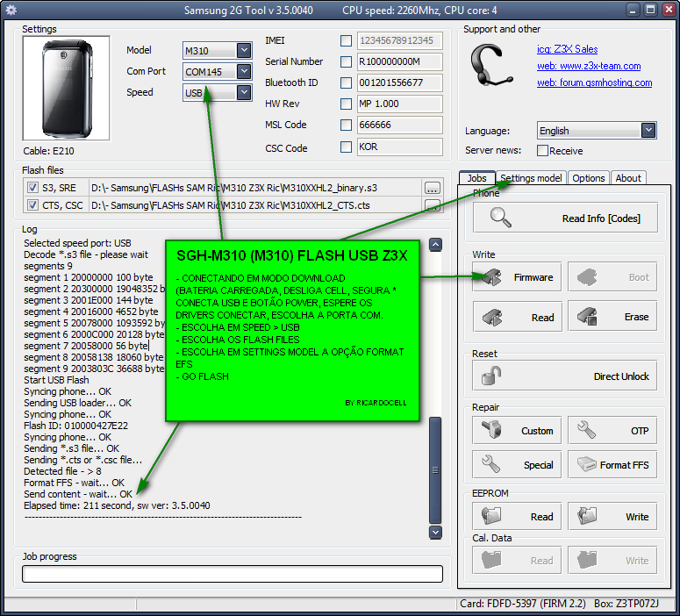Click the CSC Code field KOR
The width and height of the screenshot is (680, 616).
click(x=400, y=147)
